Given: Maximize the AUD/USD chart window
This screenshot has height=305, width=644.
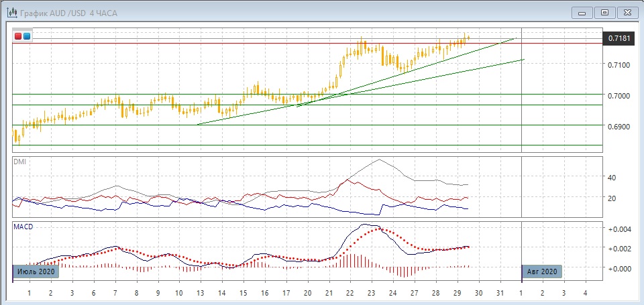Looking at the screenshot, I should coord(604,12).
